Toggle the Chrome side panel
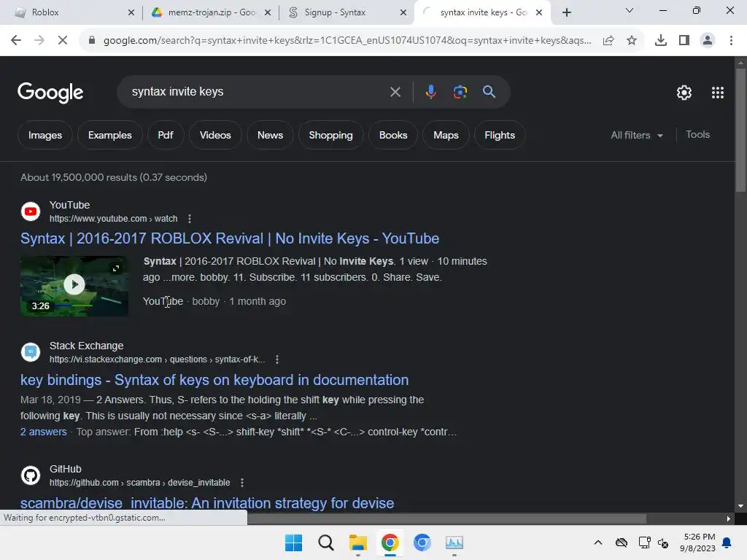This screenshot has height=560, width=747. [x=684, y=41]
